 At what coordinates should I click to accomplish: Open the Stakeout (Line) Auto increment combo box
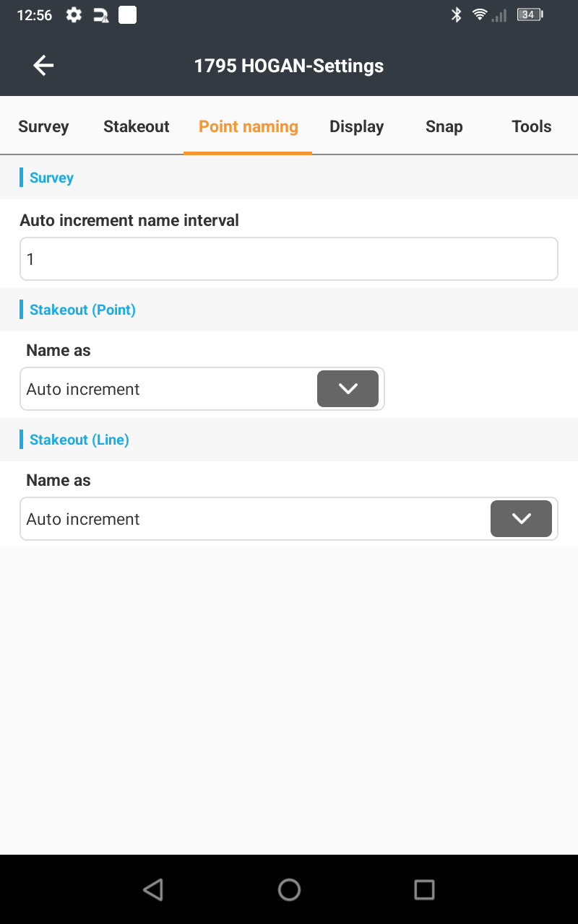point(289,519)
